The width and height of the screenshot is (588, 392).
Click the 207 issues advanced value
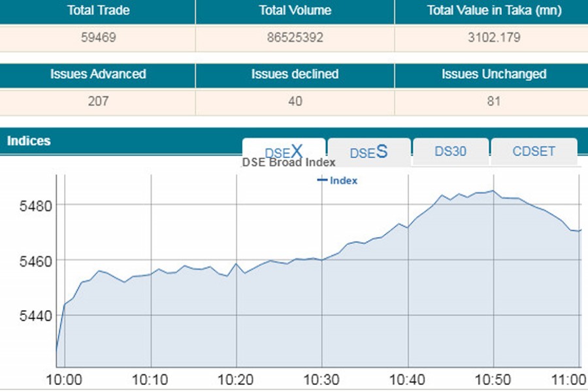pos(97,101)
